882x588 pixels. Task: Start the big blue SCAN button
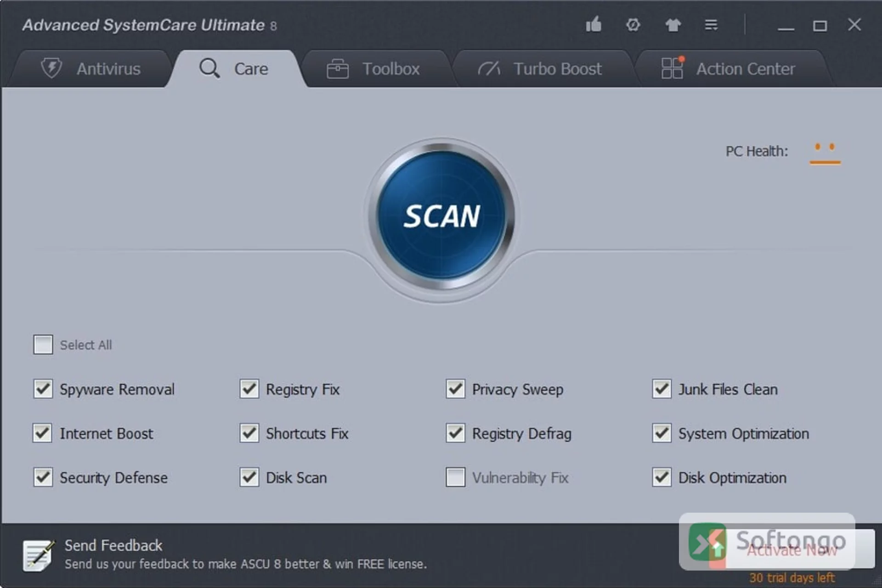pyautogui.click(x=441, y=215)
